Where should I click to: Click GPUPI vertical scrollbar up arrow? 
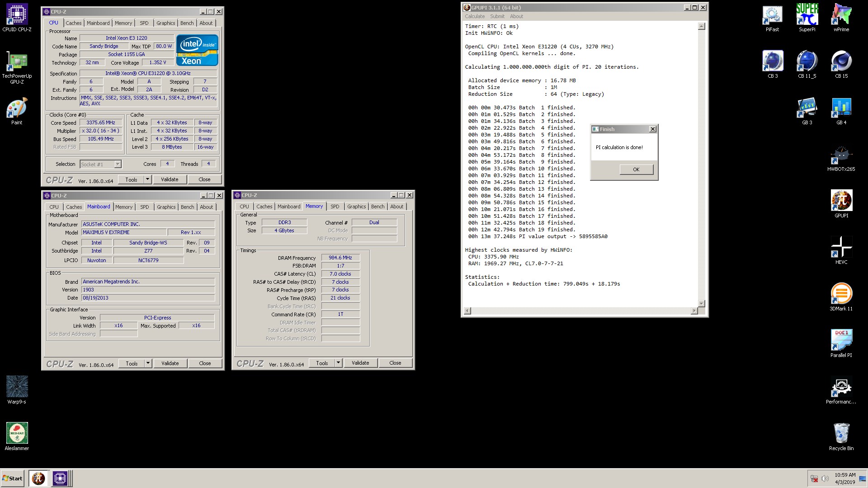pyautogui.click(x=702, y=26)
